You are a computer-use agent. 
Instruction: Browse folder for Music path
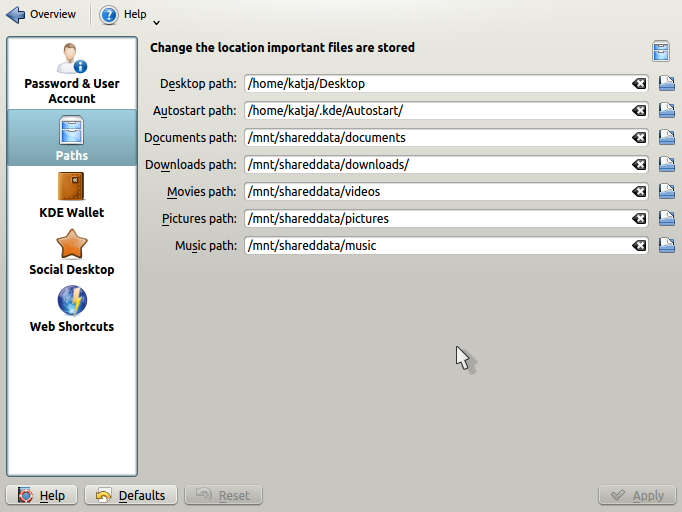(x=668, y=246)
